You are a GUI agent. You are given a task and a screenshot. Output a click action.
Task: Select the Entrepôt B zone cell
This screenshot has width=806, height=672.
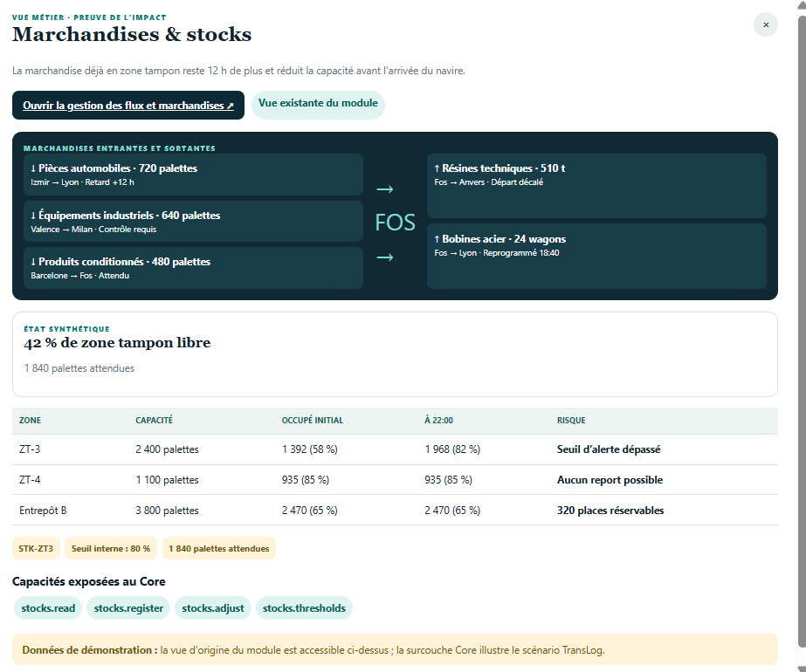point(43,511)
